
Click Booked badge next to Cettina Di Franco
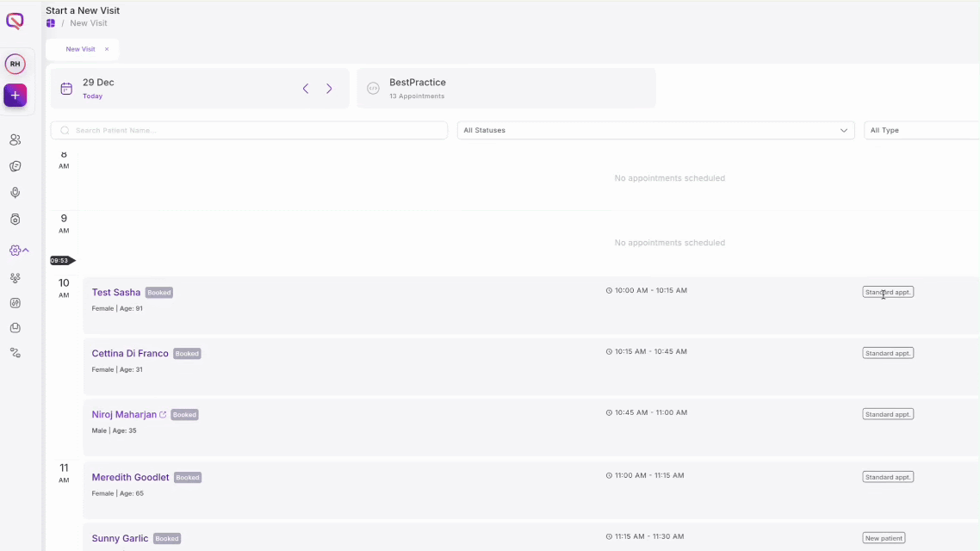point(187,354)
